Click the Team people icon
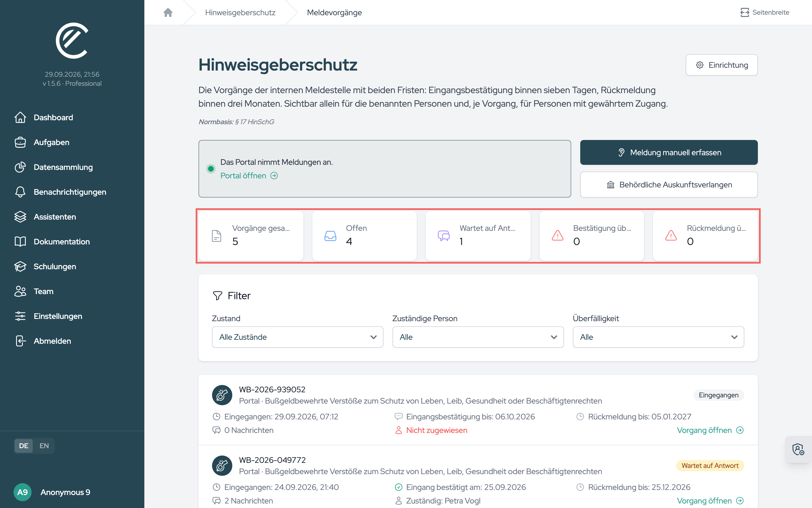The width and height of the screenshot is (812, 508). pos(20,291)
